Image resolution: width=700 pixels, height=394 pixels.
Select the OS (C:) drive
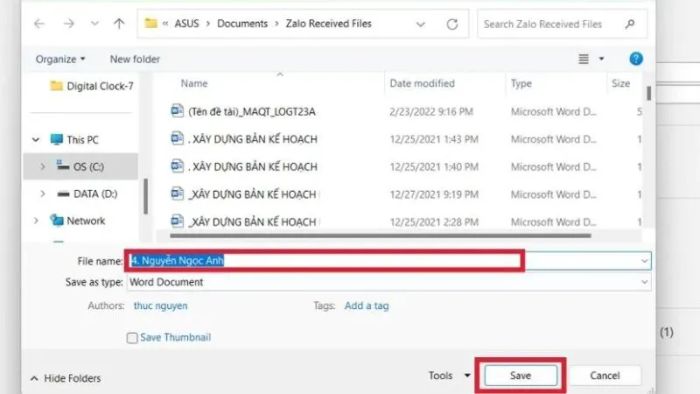pos(81,166)
